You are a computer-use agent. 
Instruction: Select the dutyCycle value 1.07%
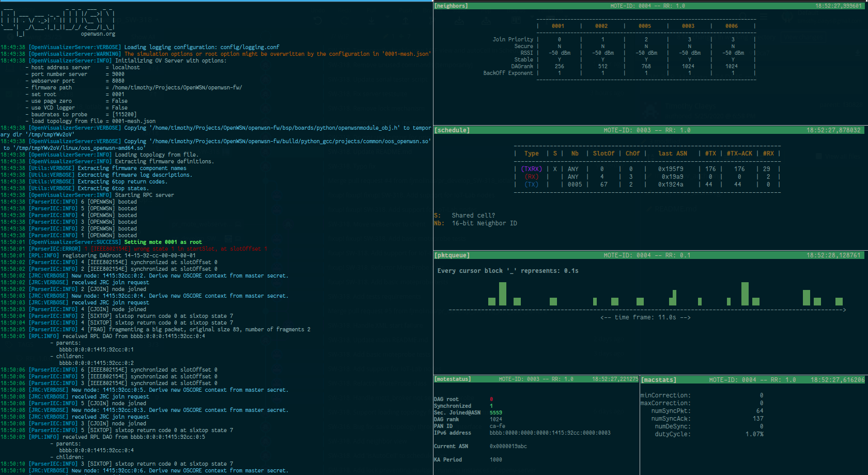pyautogui.click(x=754, y=434)
